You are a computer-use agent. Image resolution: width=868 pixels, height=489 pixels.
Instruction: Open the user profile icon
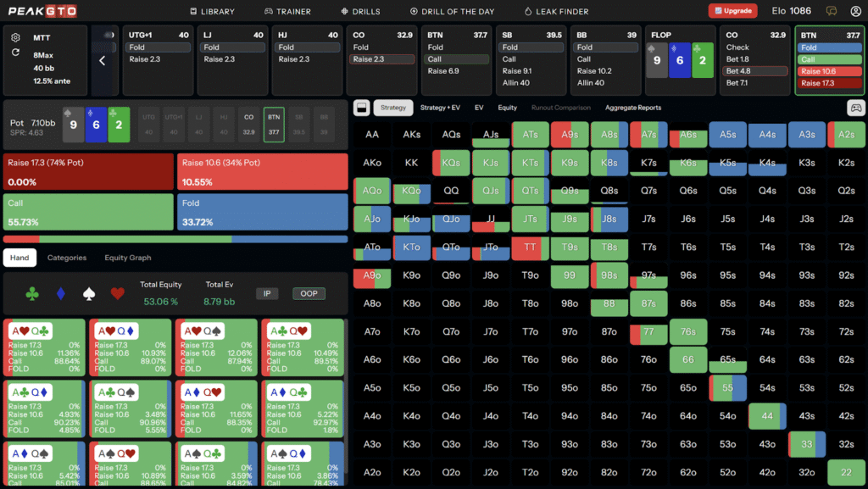(x=855, y=11)
